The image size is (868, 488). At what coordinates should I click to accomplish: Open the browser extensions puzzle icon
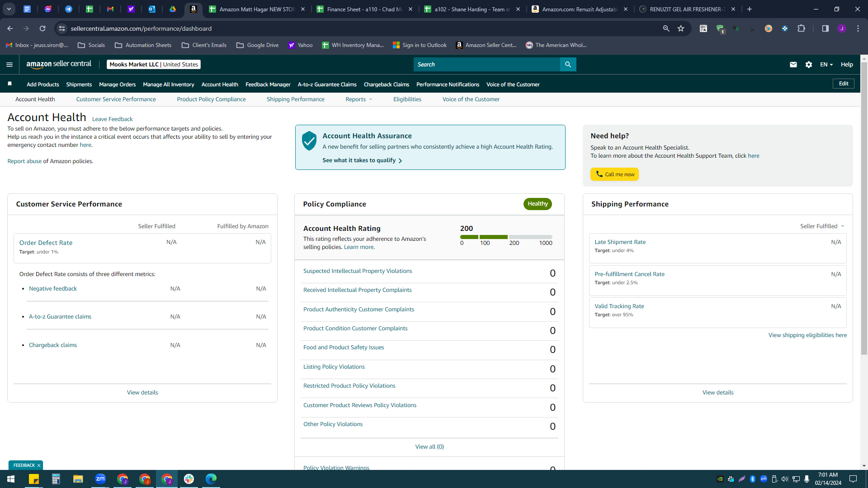[801, 28]
